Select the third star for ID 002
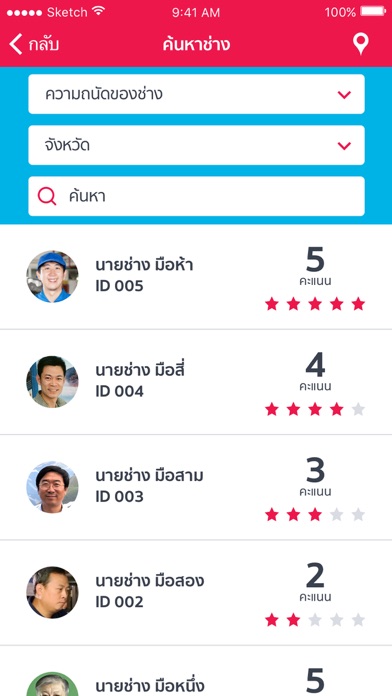This screenshot has height=696, width=392. (x=315, y=620)
